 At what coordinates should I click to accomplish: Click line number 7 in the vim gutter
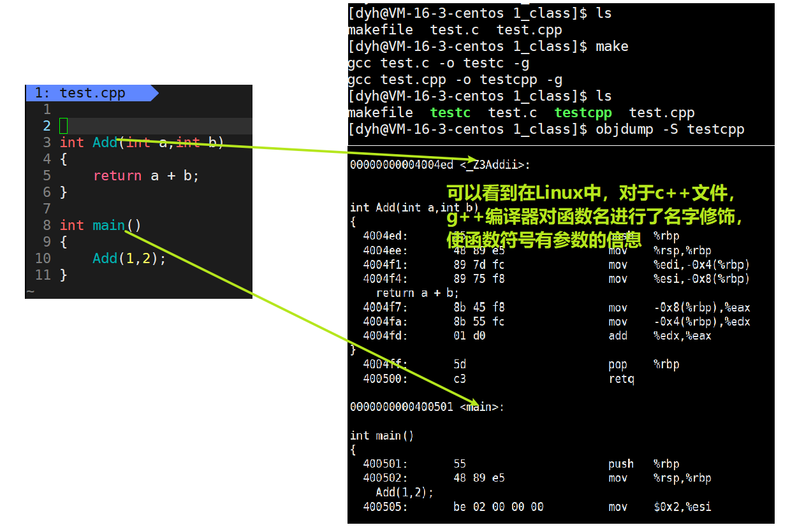click(x=47, y=208)
